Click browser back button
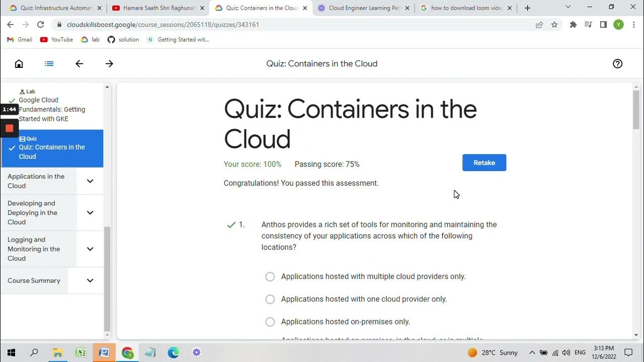 click(11, 25)
